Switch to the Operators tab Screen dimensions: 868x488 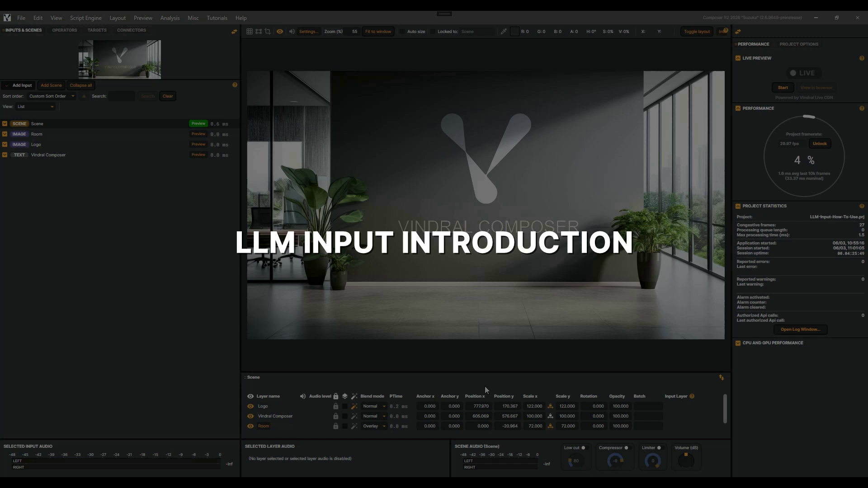[65, 30]
